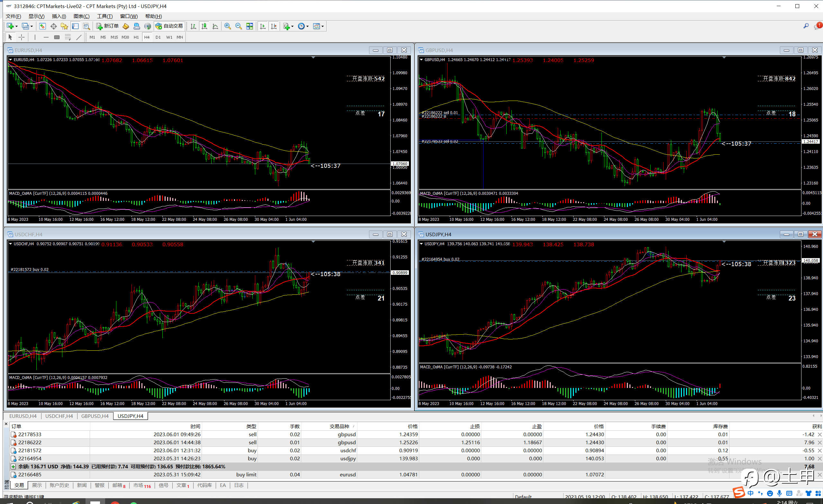Expand the periods dropdown arrow

[307, 26]
